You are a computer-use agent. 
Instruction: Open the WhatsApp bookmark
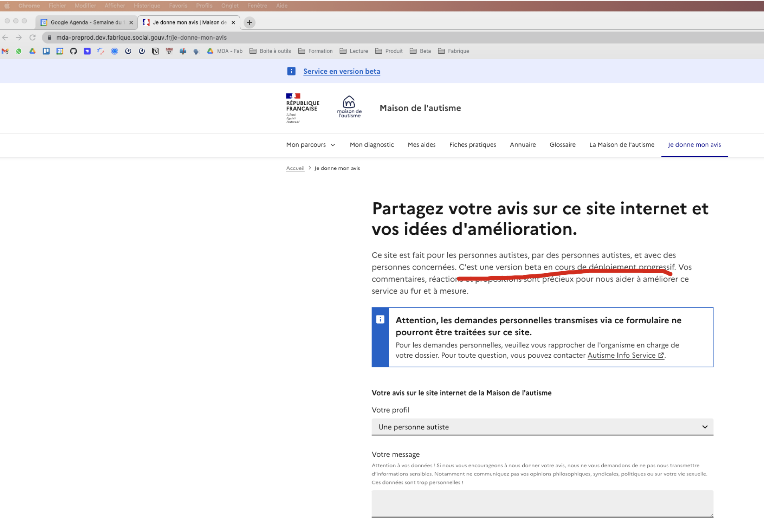19,51
